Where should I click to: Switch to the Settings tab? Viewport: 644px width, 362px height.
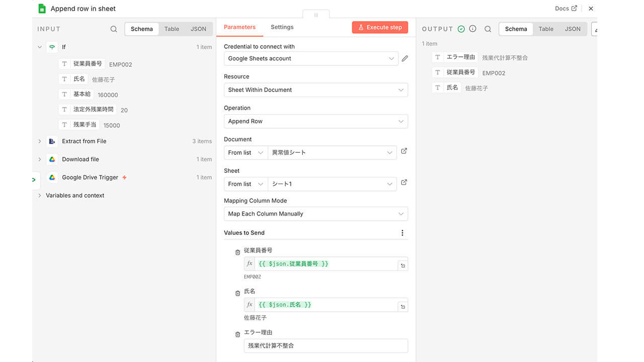tap(282, 27)
